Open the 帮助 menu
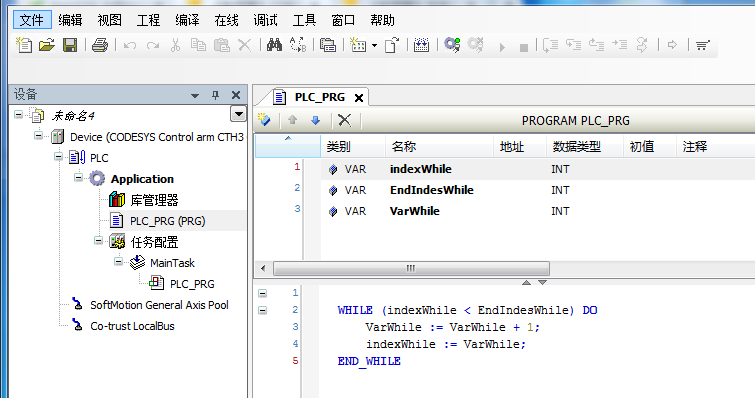 [382, 20]
